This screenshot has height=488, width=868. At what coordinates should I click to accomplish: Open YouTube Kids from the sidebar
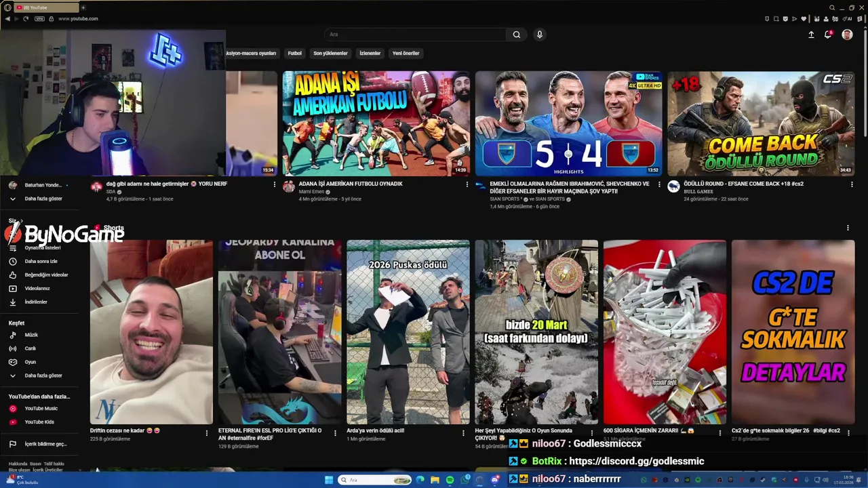[x=39, y=422]
